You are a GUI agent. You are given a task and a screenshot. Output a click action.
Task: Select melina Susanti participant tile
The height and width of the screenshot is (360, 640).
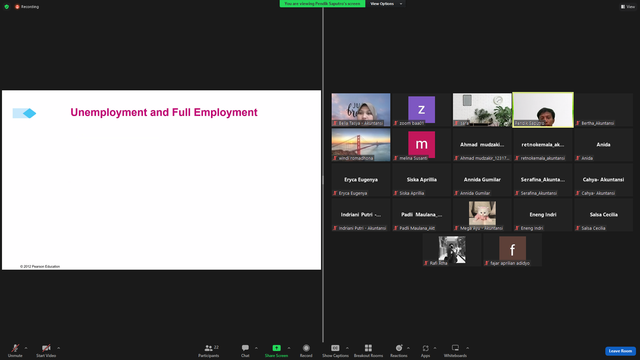tap(421, 144)
